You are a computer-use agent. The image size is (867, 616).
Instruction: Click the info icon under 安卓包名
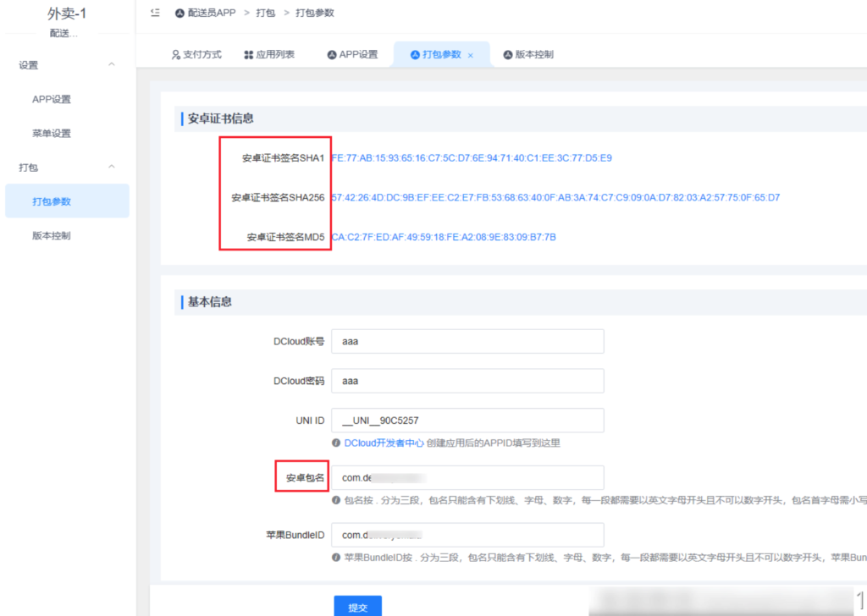pyautogui.click(x=337, y=500)
